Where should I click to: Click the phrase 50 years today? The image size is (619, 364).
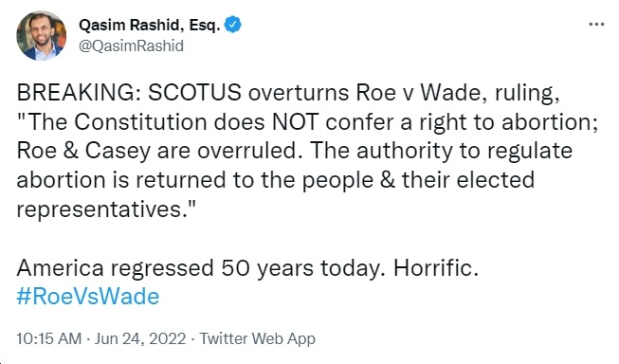(x=302, y=268)
